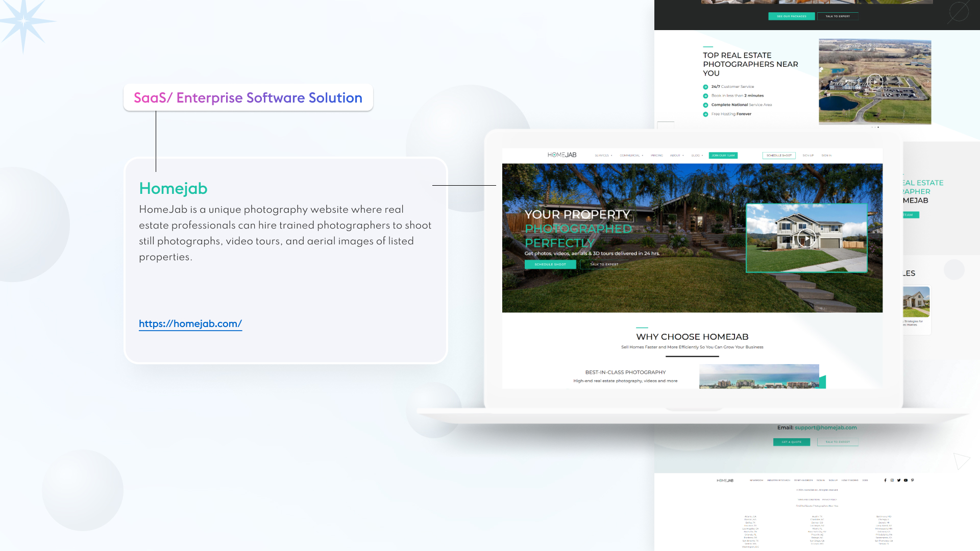Screen dimensions: 980x551
Task: Click Talk to Expert beside Get A Quote
Action: (x=838, y=442)
